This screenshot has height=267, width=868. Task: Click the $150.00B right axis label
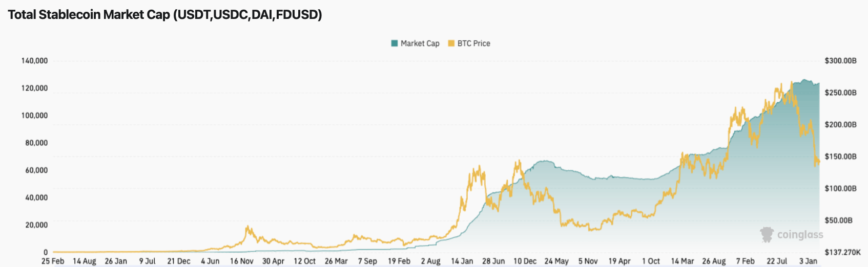[840, 157]
